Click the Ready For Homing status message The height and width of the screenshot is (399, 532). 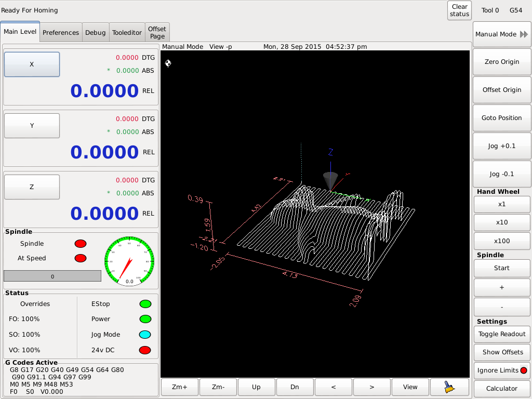click(x=30, y=10)
